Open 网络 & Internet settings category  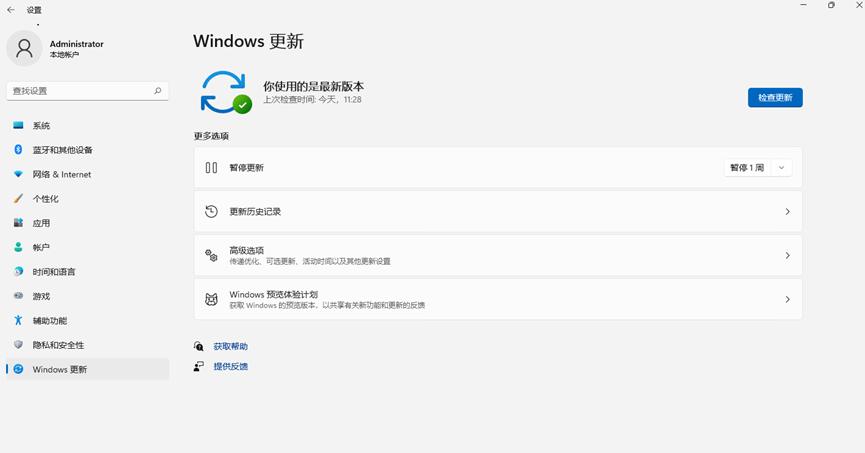click(88, 174)
